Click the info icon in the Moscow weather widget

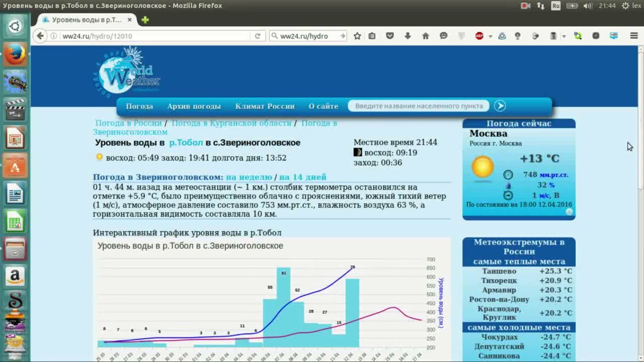[569, 212]
